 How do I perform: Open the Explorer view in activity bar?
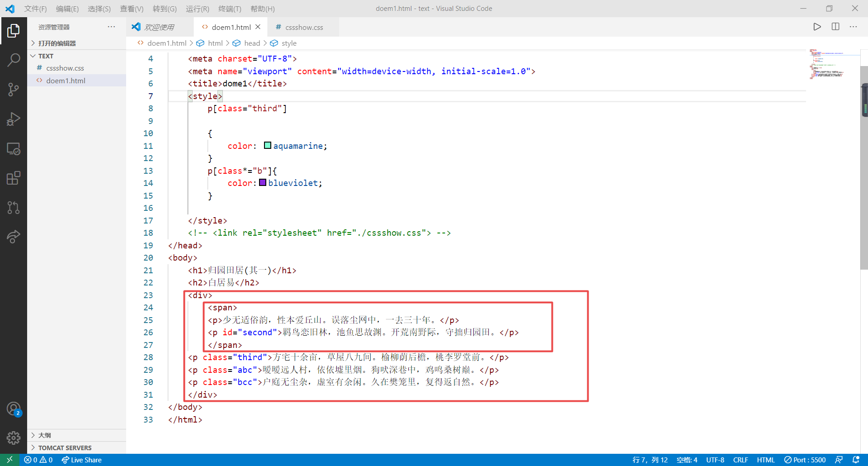pyautogui.click(x=14, y=31)
